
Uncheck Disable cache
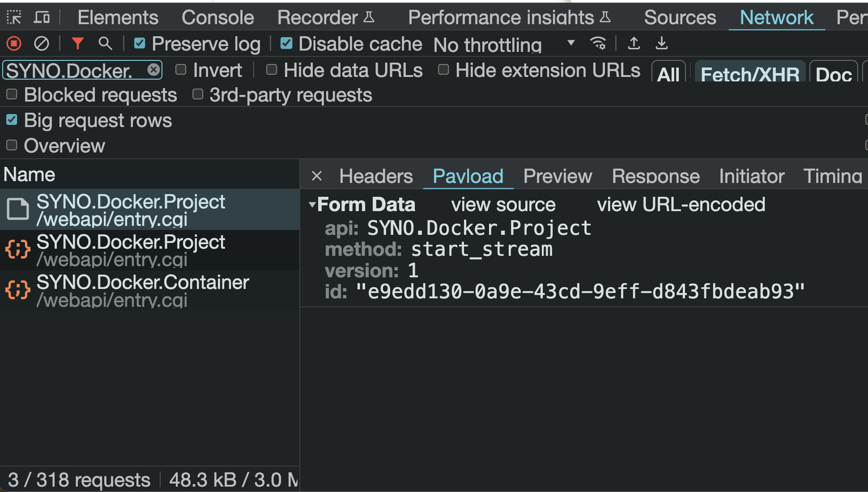pyautogui.click(x=286, y=43)
